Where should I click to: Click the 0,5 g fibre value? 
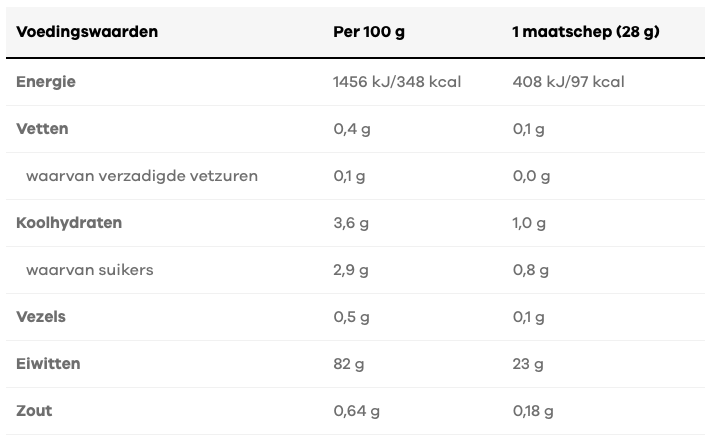click(351, 317)
